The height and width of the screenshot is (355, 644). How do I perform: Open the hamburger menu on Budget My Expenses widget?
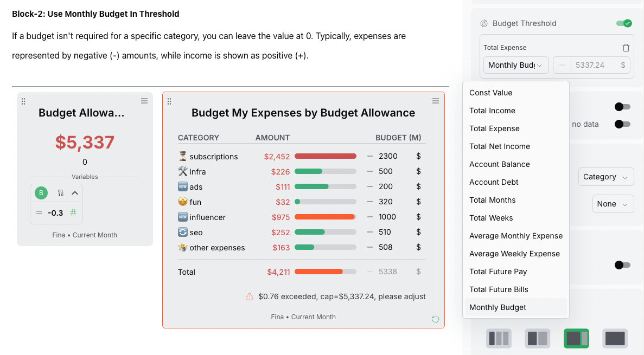pos(436,101)
